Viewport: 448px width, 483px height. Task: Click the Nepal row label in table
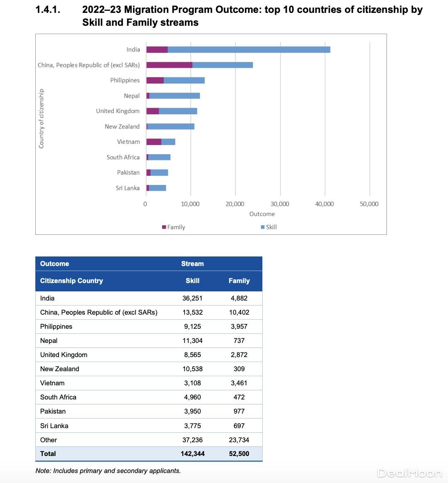coord(49,340)
